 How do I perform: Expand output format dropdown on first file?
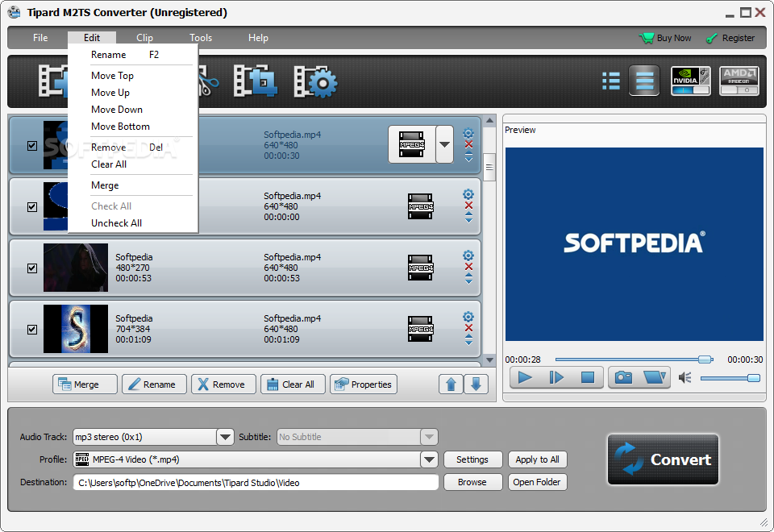click(x=444, y=144)
